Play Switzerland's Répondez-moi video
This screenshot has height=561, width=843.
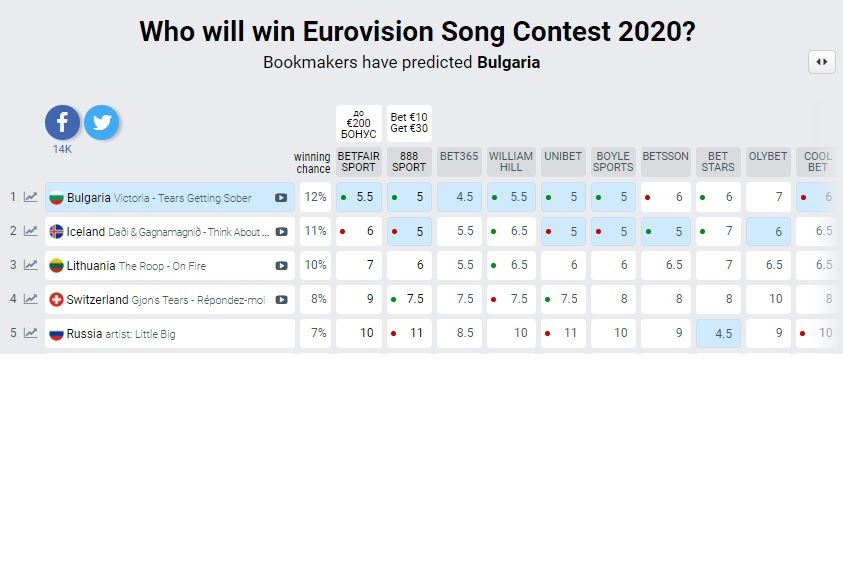coord(281,300)
